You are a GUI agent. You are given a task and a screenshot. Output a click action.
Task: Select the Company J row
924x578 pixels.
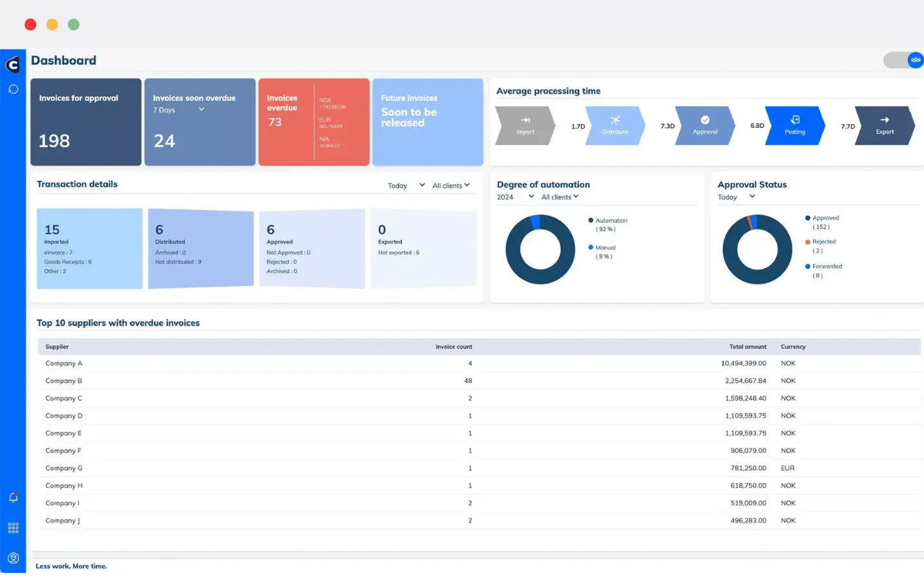pos(479,521)
